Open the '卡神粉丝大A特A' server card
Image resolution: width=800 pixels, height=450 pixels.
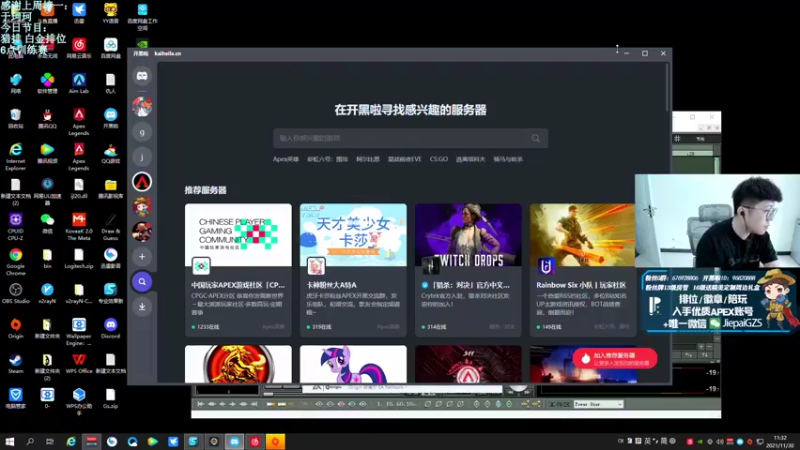click(x=353, y=270)
